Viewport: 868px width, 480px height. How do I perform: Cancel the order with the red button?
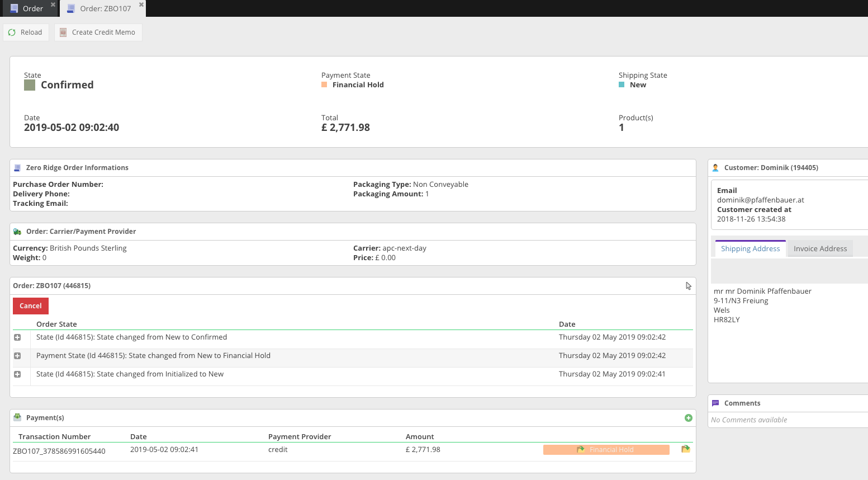click(x=31, y=306)
